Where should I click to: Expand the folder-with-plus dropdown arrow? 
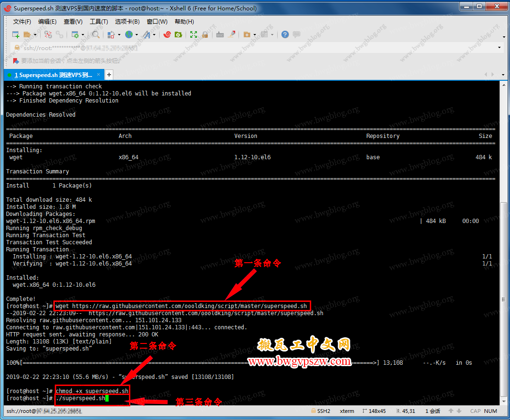255,35
